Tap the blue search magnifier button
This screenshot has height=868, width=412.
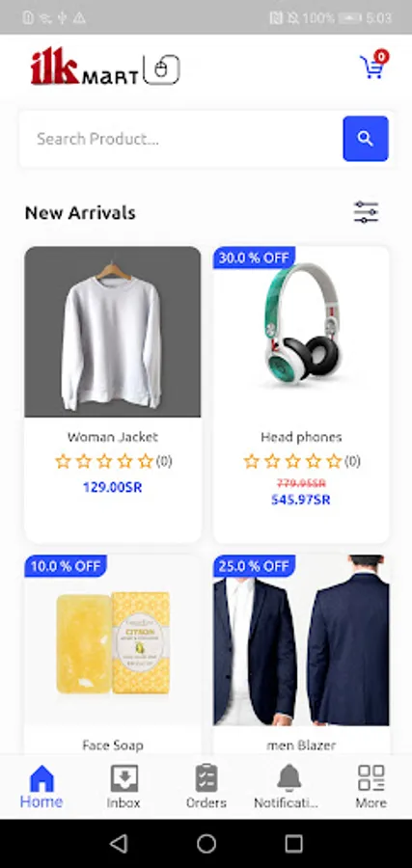click(366, 138)
